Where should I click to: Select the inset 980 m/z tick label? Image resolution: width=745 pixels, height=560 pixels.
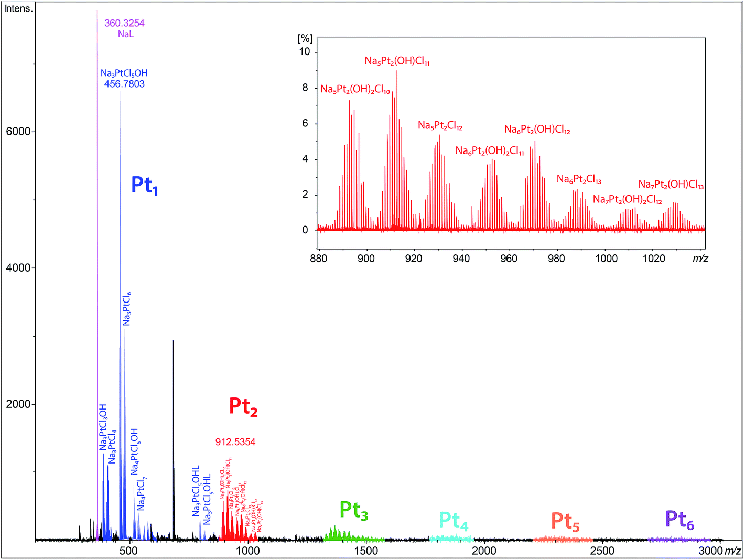[557, 258]
